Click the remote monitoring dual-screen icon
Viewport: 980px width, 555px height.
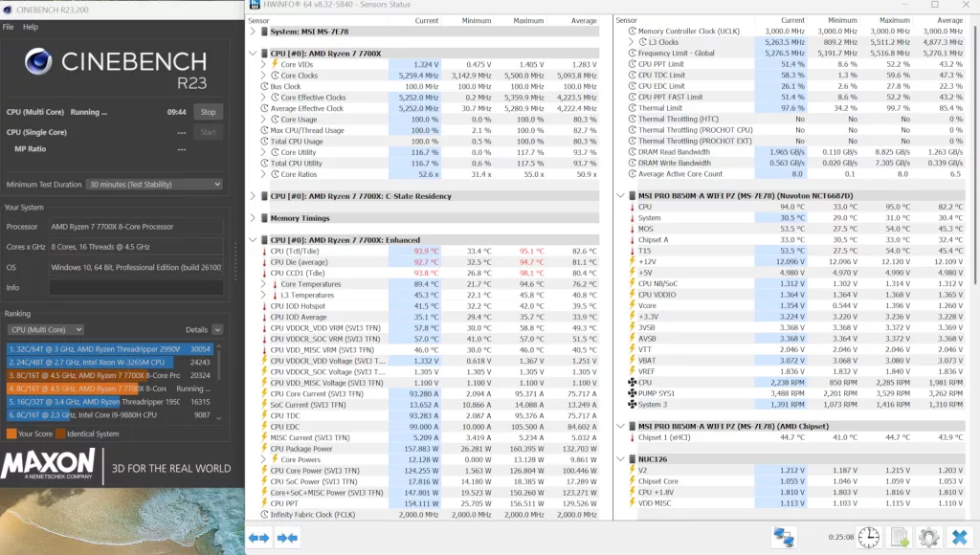[x=785, y=537]
